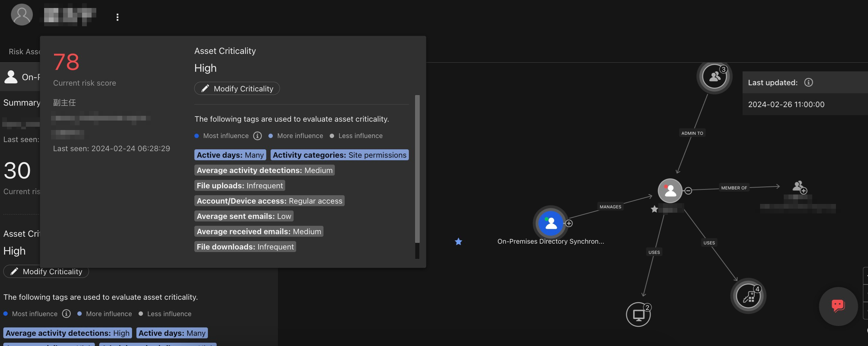Click the popup's vertical scrollbar
The height and width of the screenshot is (346, 868).
click(417, 169)
